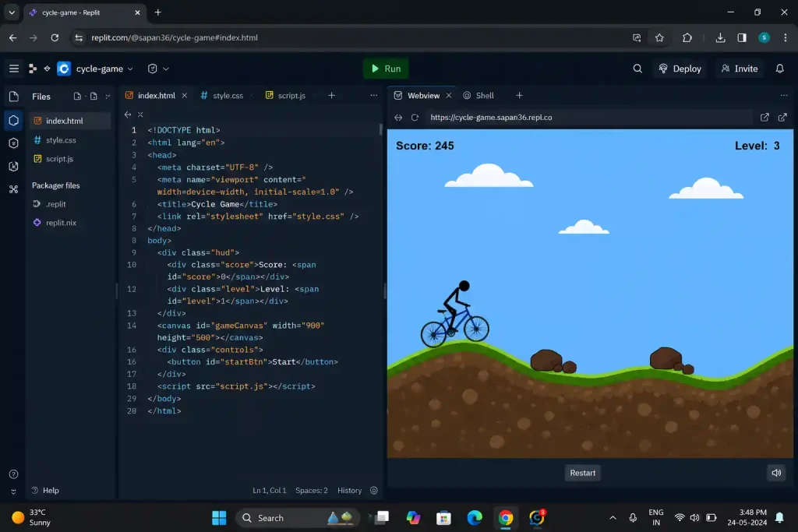The height and width of the screenshot is (532, 798).
Task: Open the Files panel icon in sidebar
Action: (14, 96)
